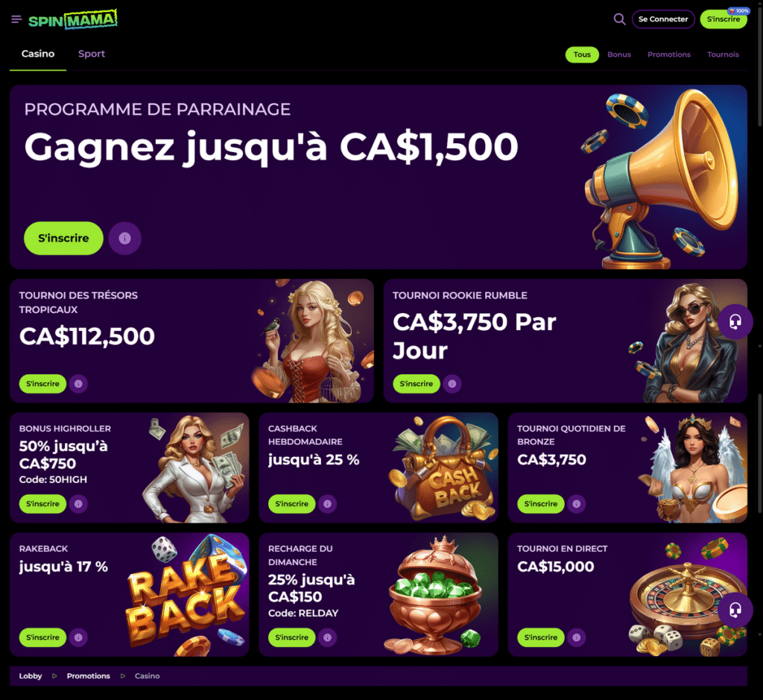Viewport: 763px width, 700px height.
Task: Open info icon on Cashback Hebdomadaire card
Action: (328, 504)
